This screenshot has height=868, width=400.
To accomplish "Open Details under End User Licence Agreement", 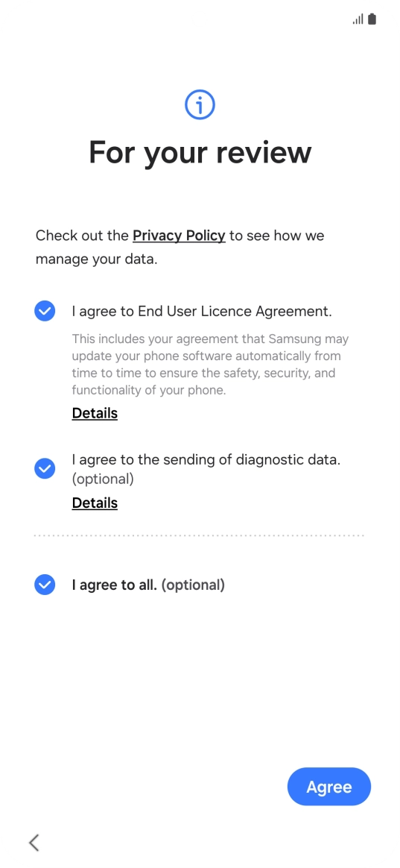I will (95, 413).
